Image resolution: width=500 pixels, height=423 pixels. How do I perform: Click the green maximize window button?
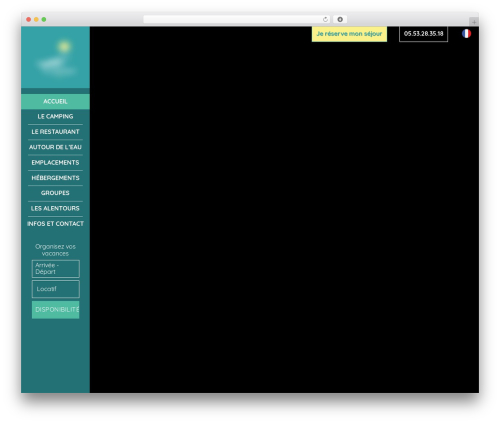44,19
